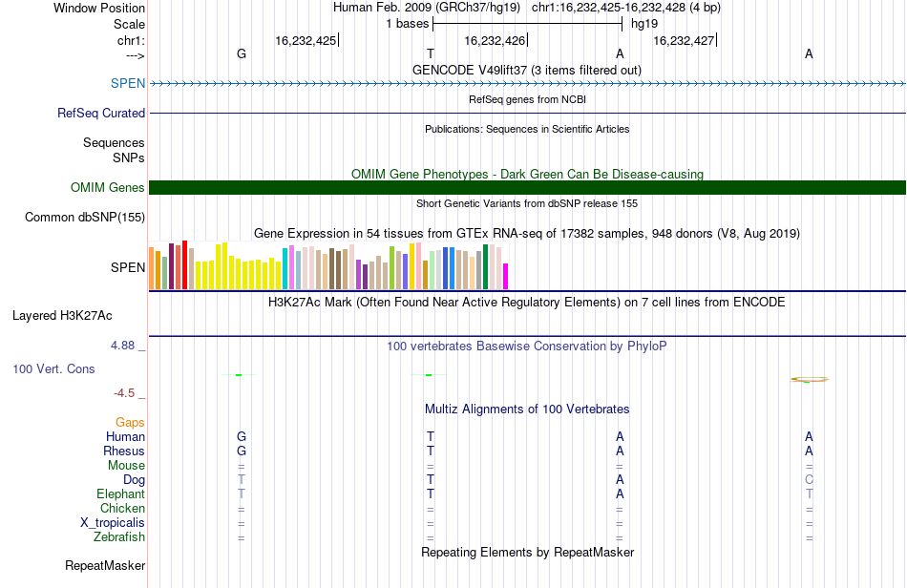Click the -4.5 PhyloP lower scale value
Image resolution: width=907 pixels, height=588 pixels.
[x=124, y=393]
